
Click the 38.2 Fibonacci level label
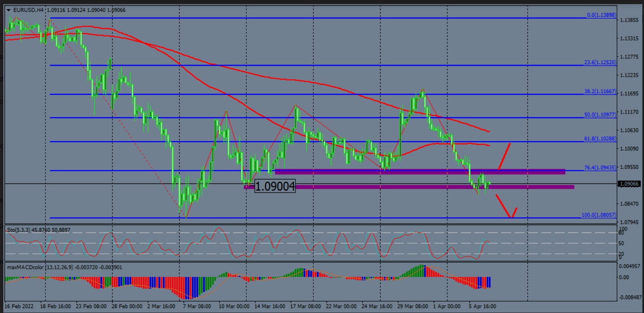(x=599, y=92)
